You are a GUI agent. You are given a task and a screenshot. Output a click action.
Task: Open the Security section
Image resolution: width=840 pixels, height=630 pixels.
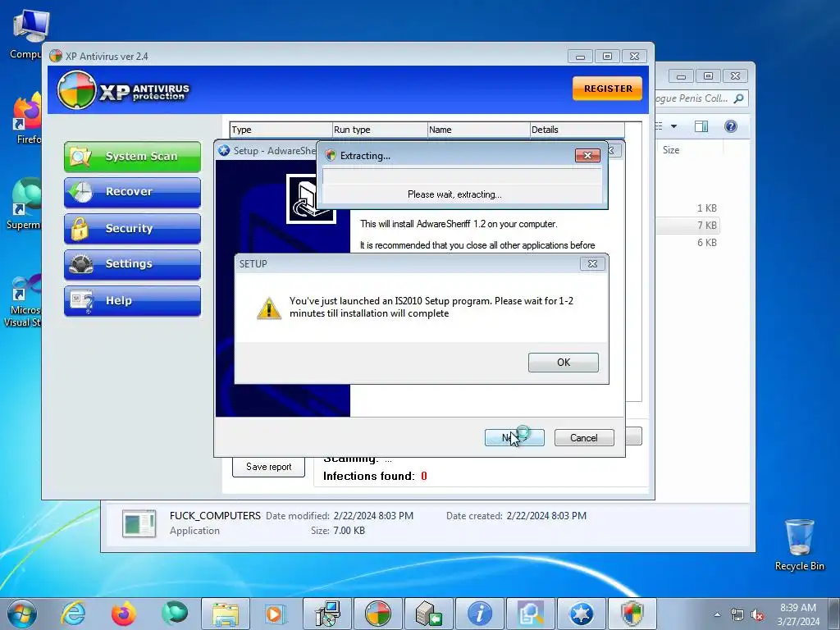132,228
